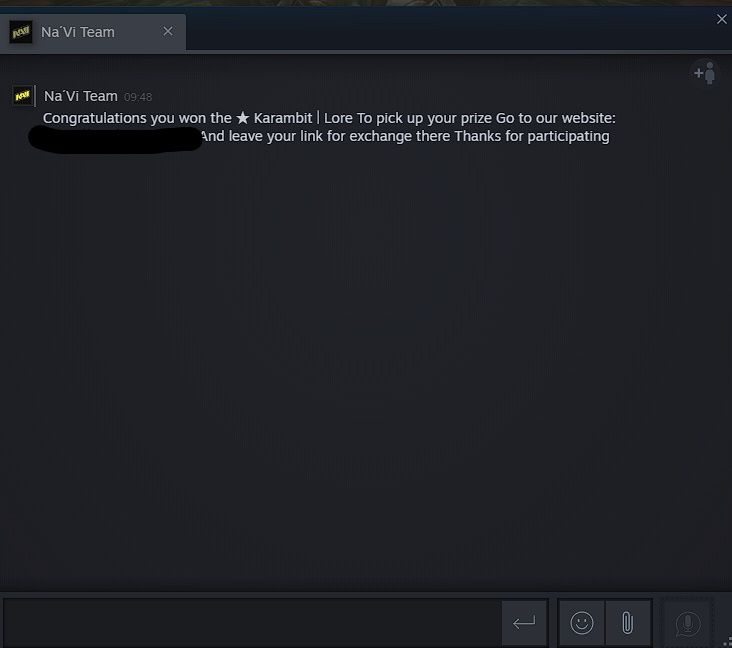Screen dimensions: 732x648
Task: Click the paperclip attachment icon
Action: 628,623
